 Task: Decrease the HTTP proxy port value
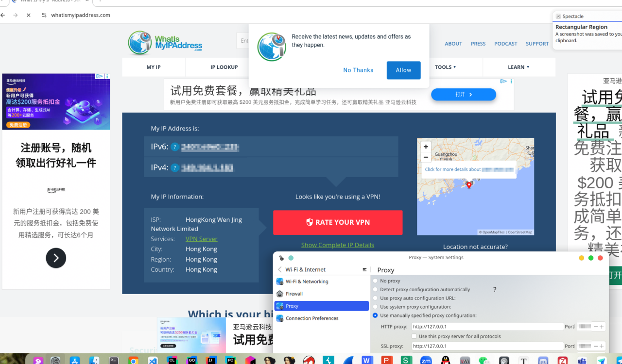[596, 327]
